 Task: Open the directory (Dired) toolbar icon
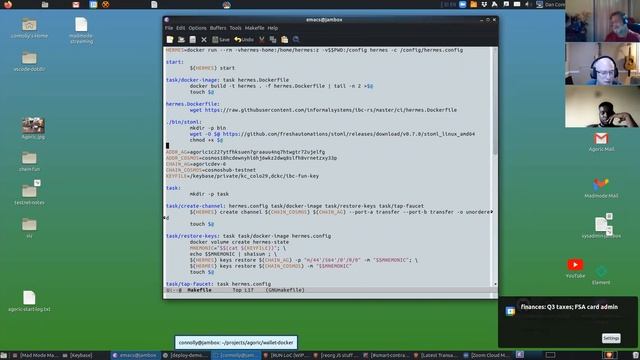coord(193,40)
